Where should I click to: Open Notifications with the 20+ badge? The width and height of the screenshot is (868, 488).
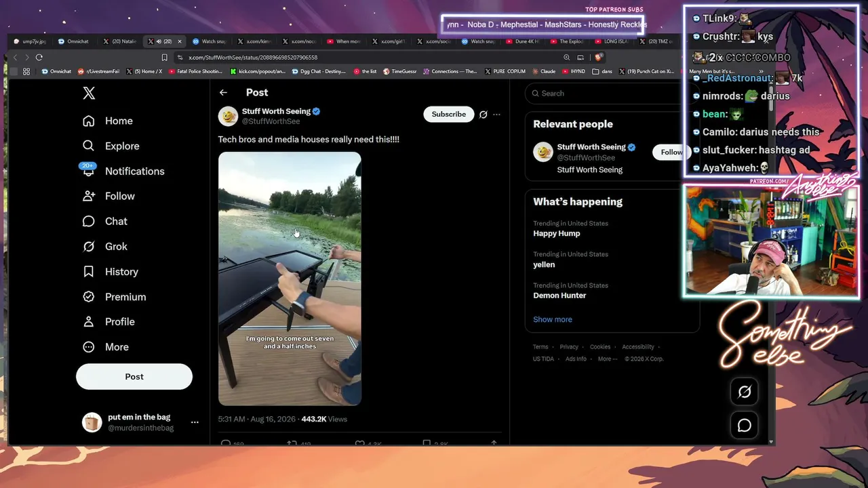(x=123, y=171)
